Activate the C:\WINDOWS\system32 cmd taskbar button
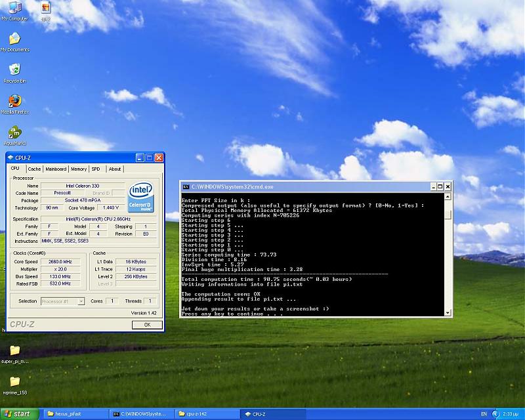The height and width of the screenshot is (420, 525). click(142, 414)
